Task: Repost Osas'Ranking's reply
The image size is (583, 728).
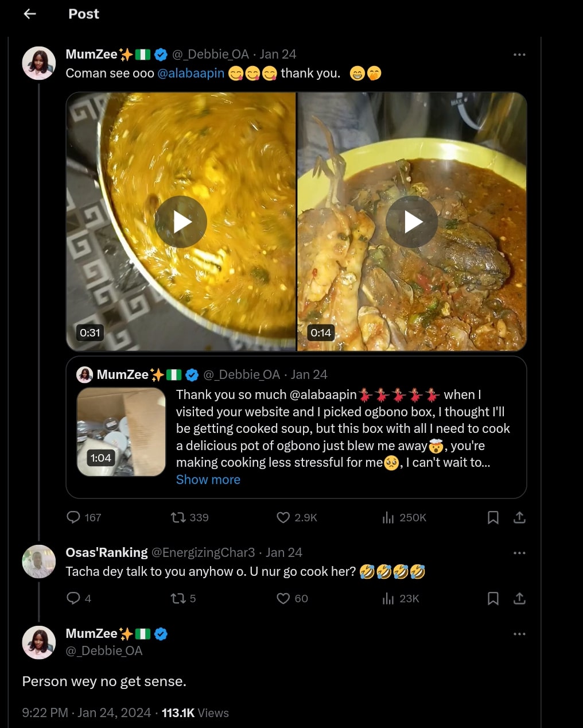Action: coord(178,598)
